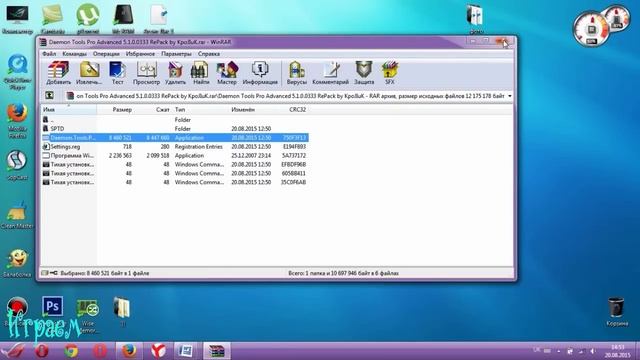Open the Избранное menu
640x360 pixels.
pyautogui.click(x=140, y=53)
